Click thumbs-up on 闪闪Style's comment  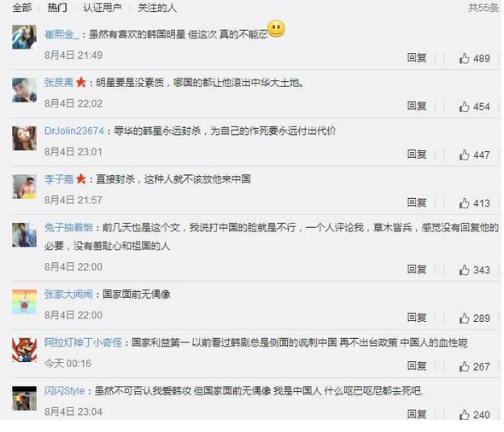click(x=464, y=415)
